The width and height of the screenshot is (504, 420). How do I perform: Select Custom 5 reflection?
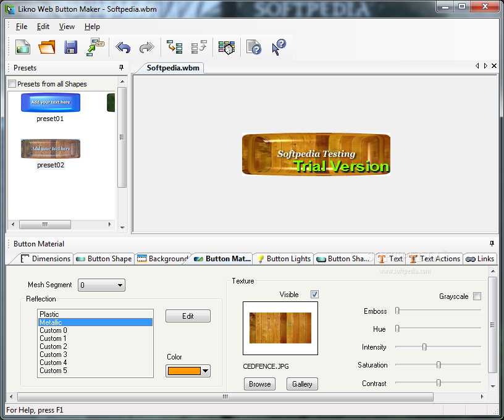(96, 371)
